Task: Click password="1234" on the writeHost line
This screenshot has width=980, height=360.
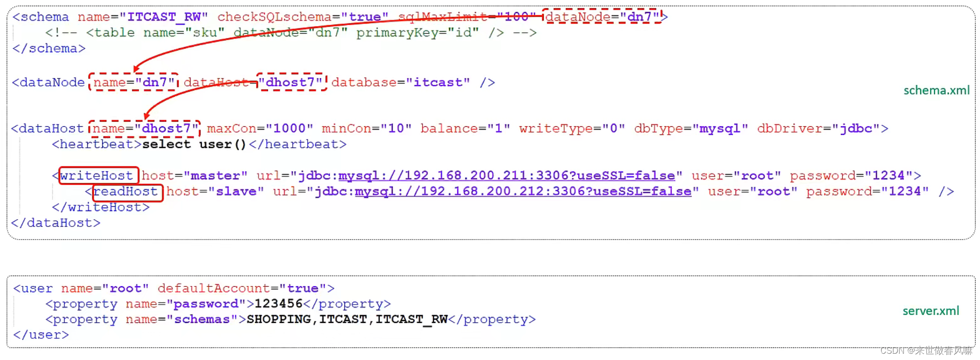Action: tap(851, 176)
